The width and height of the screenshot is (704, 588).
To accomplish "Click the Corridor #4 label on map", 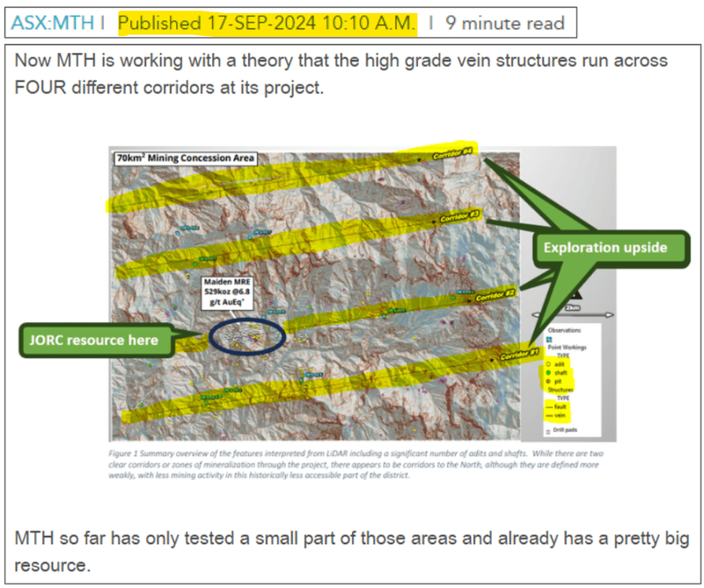I will point(452,153).
